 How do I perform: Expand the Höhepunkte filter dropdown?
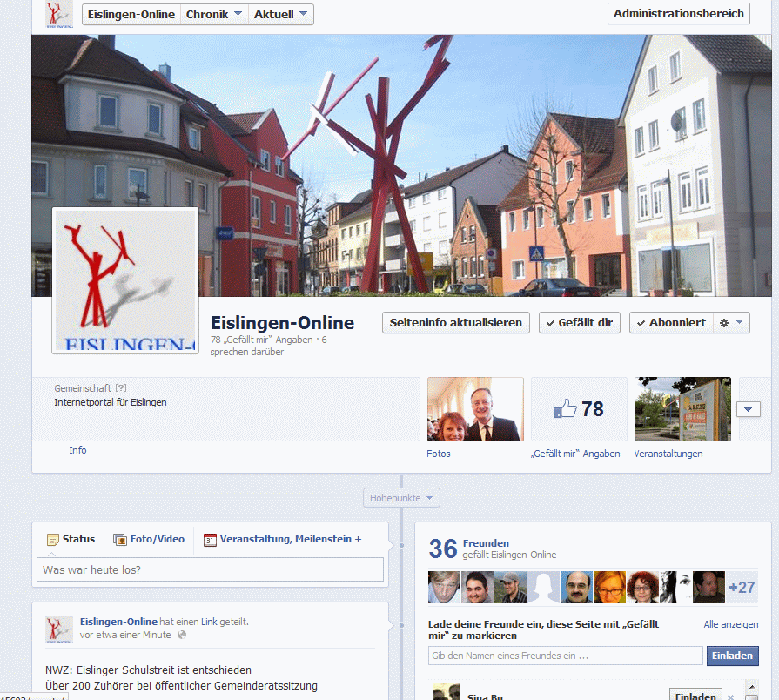(401, 498)
